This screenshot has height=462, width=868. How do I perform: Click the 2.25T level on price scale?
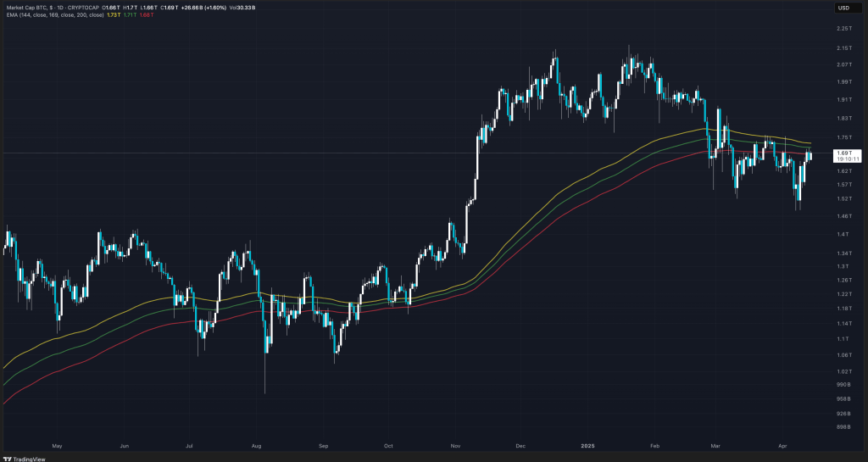[x=843, y=28]
